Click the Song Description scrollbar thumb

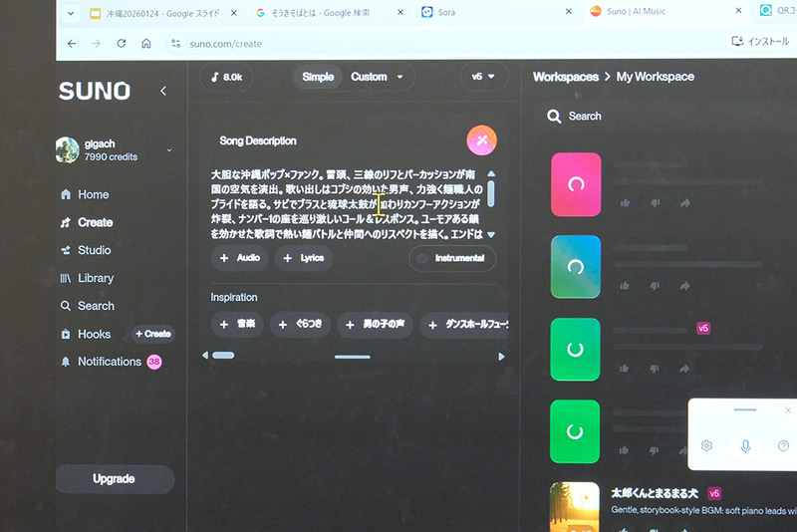tap(491, 194)
